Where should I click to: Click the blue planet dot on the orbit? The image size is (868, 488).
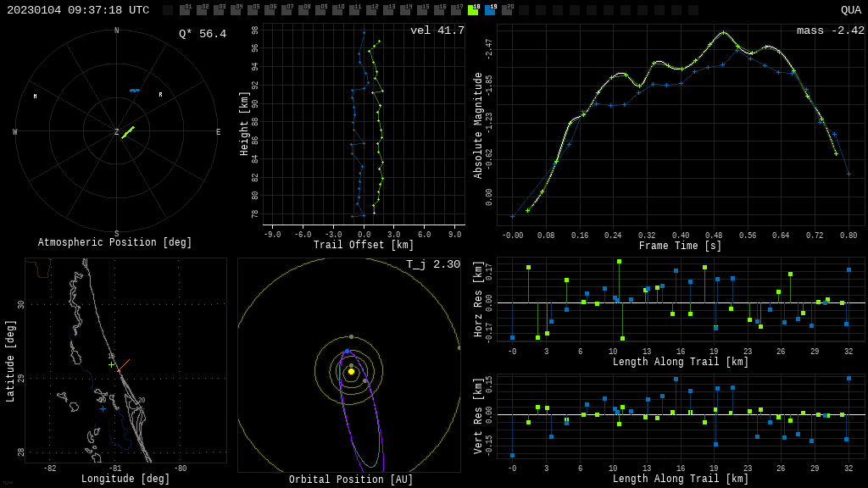[x=347, y=351]
